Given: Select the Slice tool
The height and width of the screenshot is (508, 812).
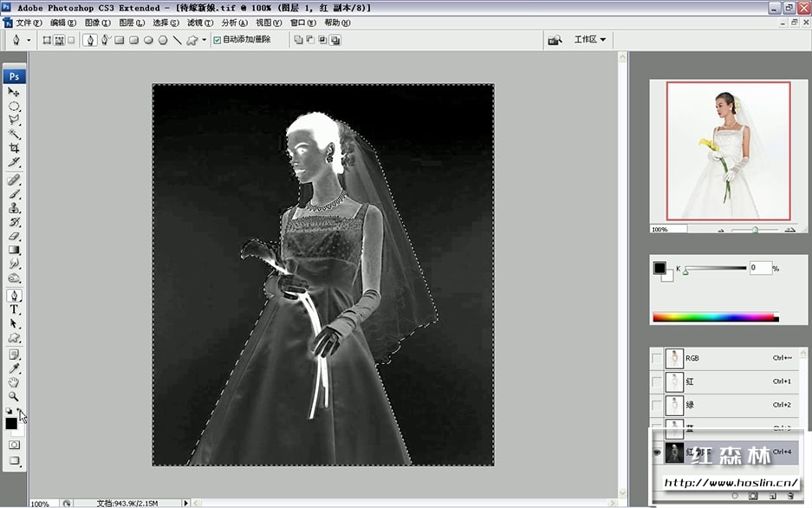Looking at the screenshot, I should [x=14, y=162].
